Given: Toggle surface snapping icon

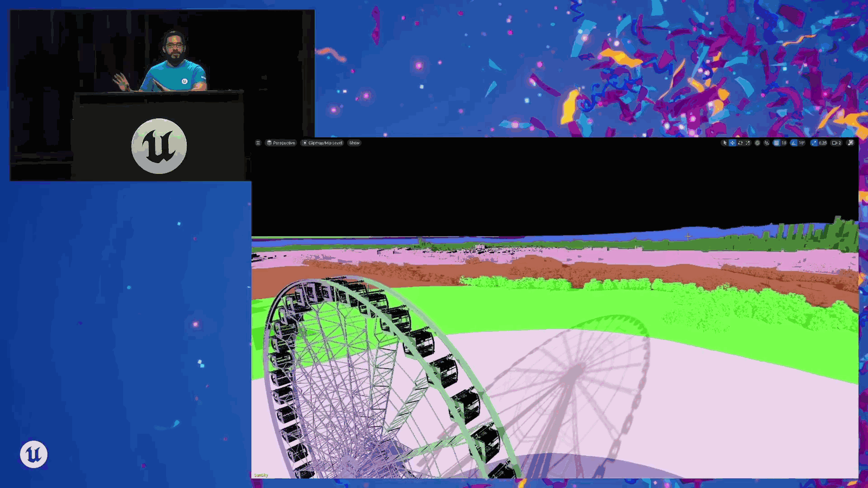Looking at the screenshot, I should pyautogui.click(x=767, y=143).
